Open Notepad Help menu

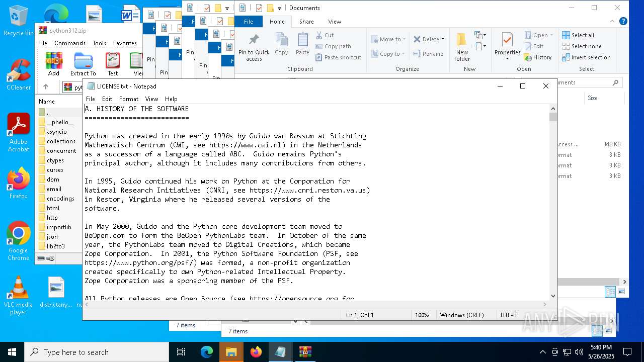pyautogui.click(x=171, y=99)
